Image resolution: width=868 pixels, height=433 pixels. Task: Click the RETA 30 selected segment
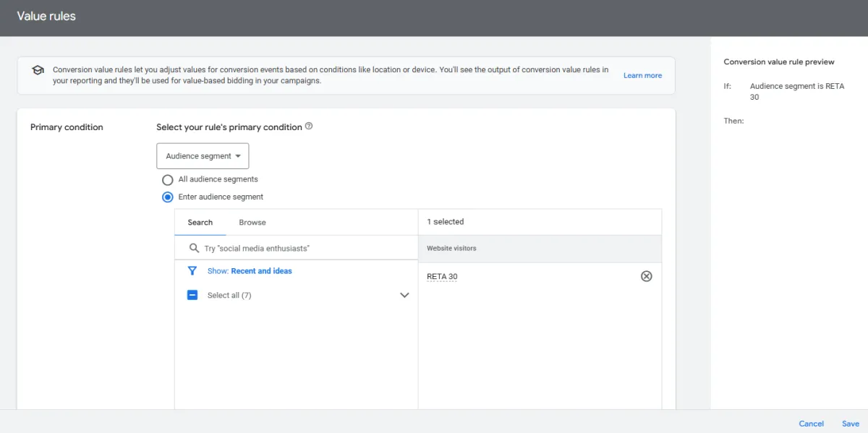(x=442, y=277)
